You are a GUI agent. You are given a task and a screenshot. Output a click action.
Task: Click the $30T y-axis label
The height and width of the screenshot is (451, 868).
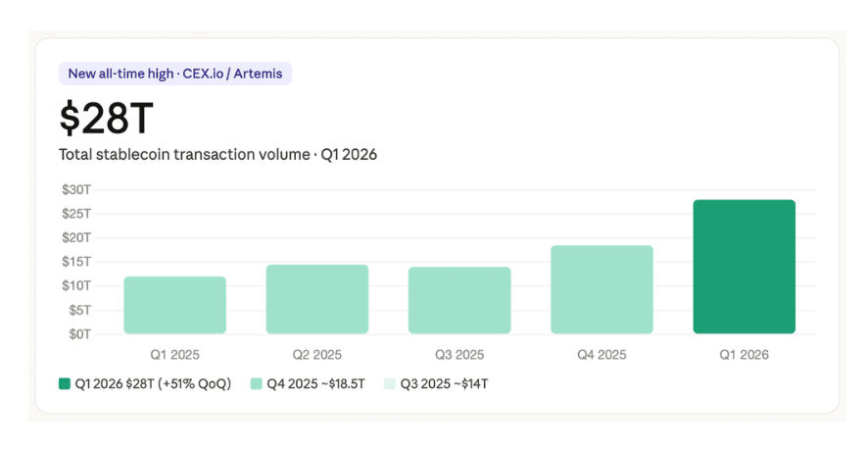[76, 190]
